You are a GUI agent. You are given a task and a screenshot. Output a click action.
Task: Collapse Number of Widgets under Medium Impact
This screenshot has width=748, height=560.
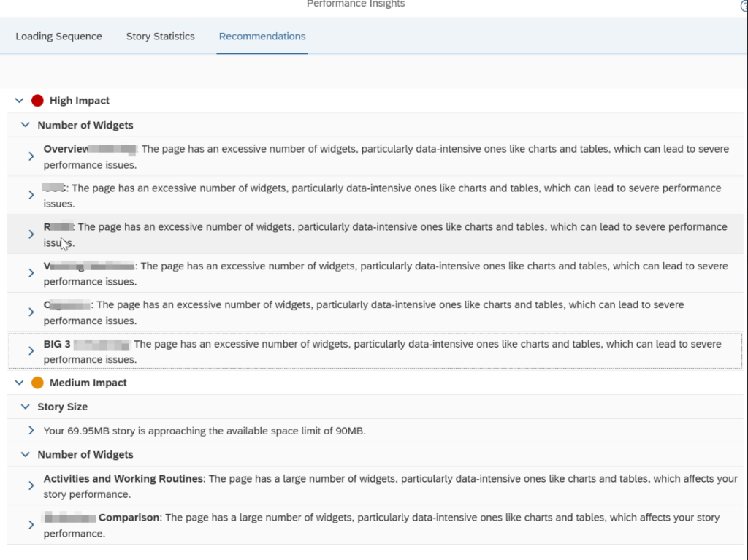(26, 455)
